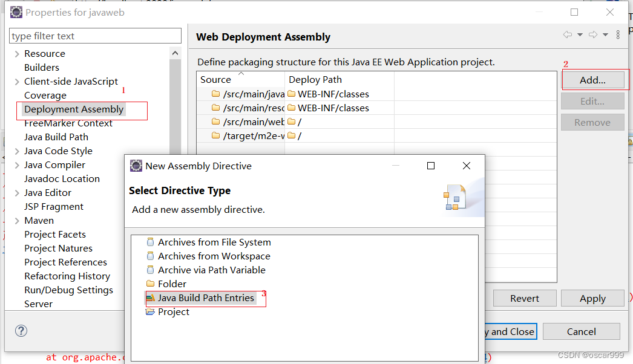The image size is (633, 364).
Task: Select the Project directive icon
Action: (151, 311)
